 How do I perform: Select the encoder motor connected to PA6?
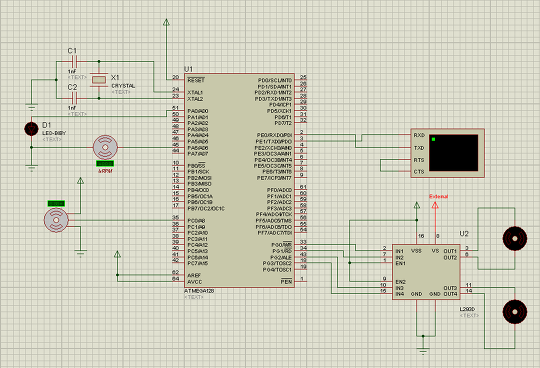pos(105,147)
